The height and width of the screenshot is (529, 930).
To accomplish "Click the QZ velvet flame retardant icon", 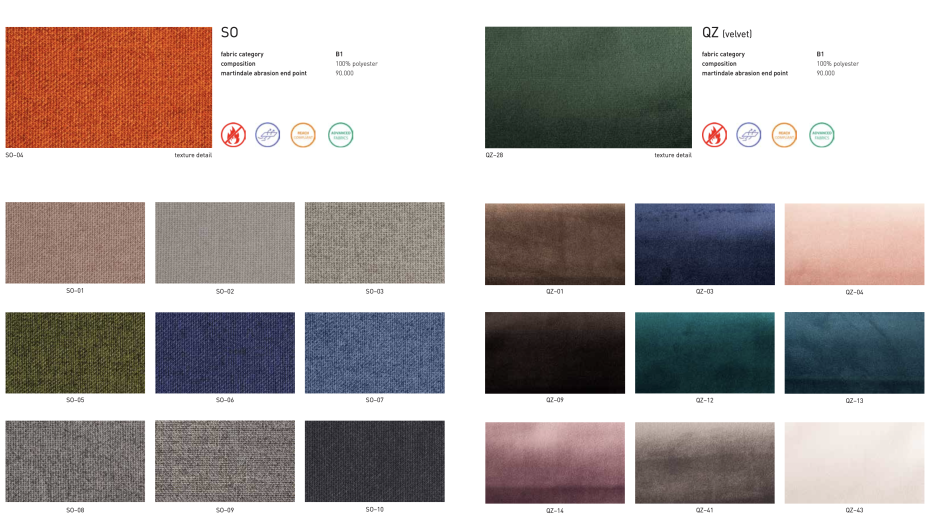I will tap(714, 135).
